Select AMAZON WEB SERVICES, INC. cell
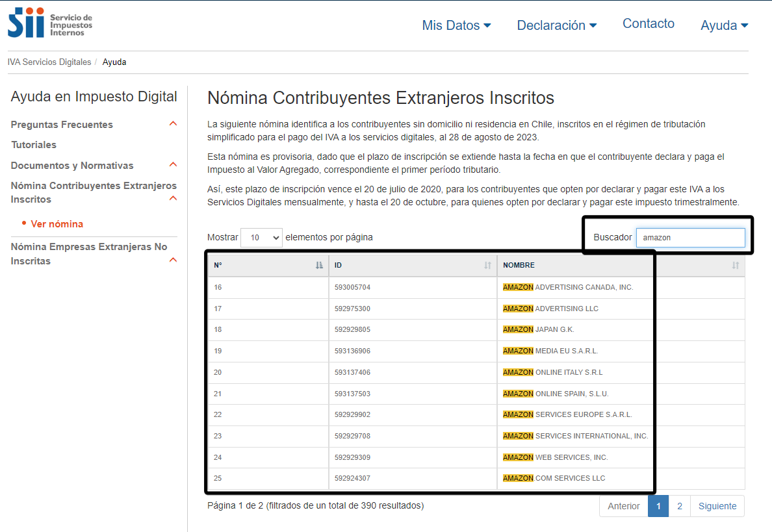Screen dimensions: 772x532 (x=621, y=457)
